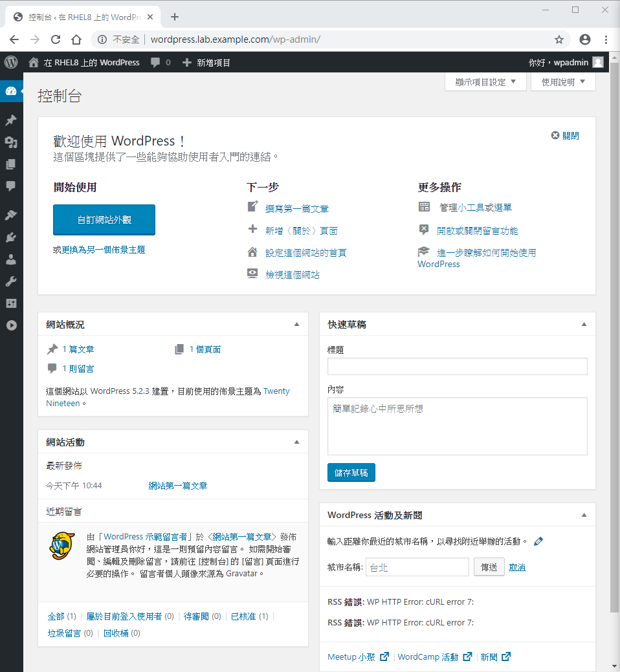Viewport: 620px width, 672px height.
Task: Open the 開啟或關閉留言功能 link
Action: coord(477,231)
